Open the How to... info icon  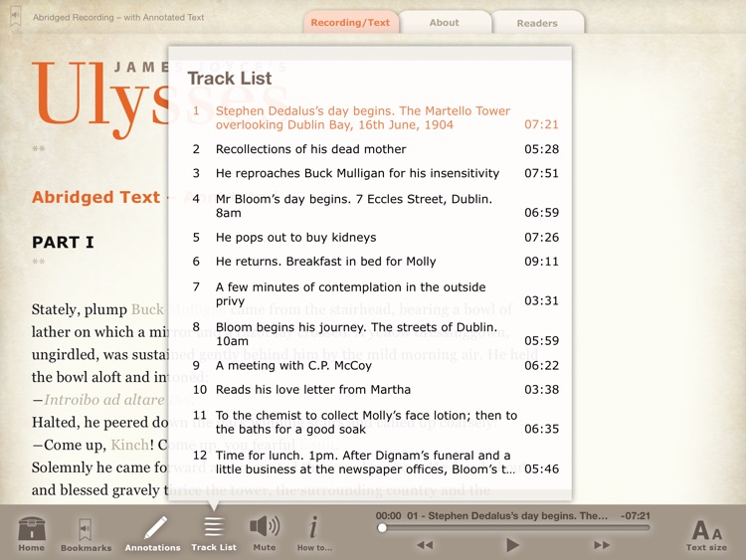click(314, 534)
